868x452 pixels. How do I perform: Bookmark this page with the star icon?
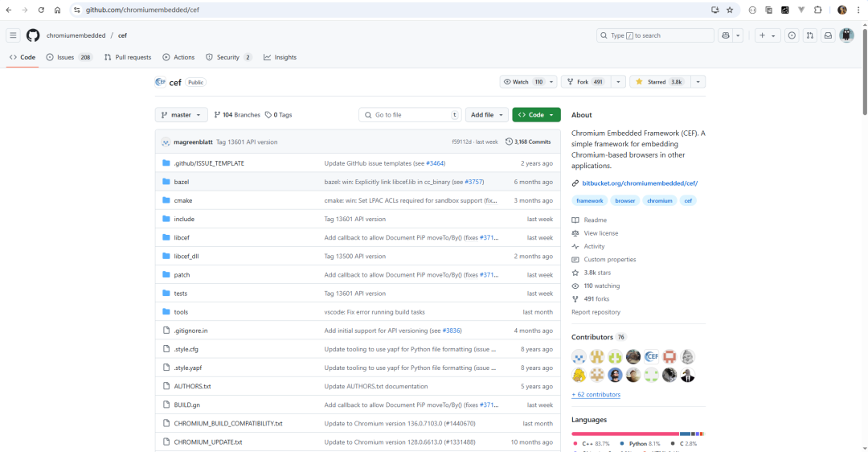[730, 10]
